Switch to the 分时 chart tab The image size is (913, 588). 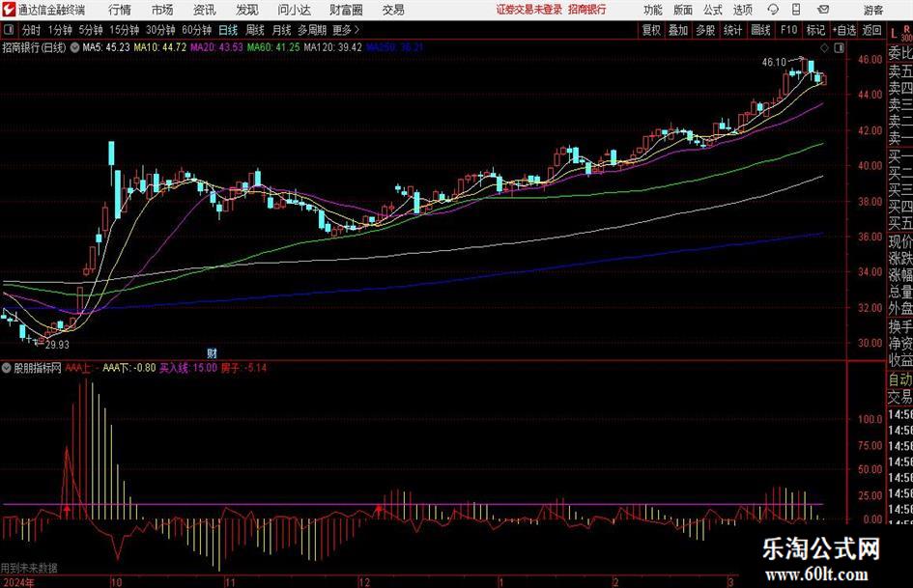click(32, 30)
